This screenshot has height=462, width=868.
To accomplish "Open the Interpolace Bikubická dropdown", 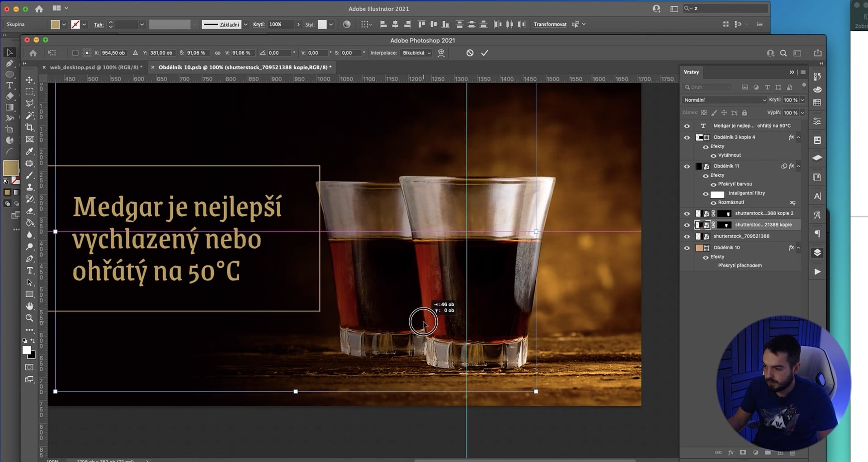I will pos(416,53).
